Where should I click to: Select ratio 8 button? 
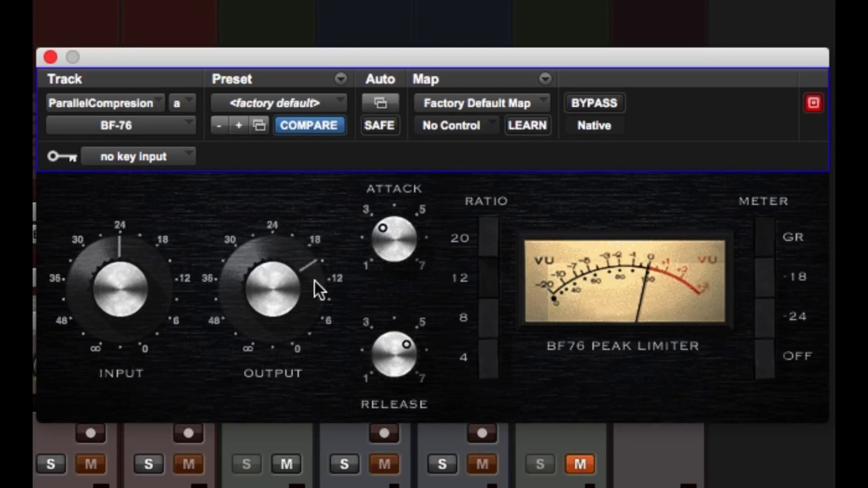tap(488, 317)
